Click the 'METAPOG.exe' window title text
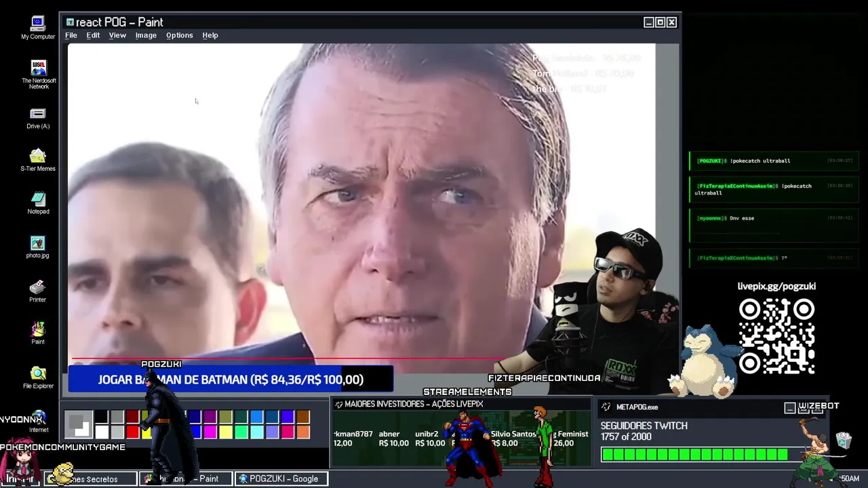This screenshot has height=488, width=868. 637,407
